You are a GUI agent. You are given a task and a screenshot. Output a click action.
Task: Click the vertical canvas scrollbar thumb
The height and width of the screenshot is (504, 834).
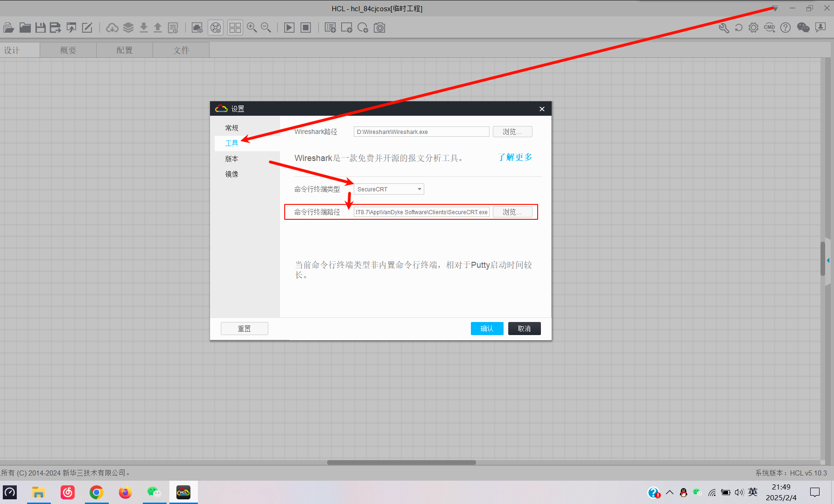tap(823, 259)
